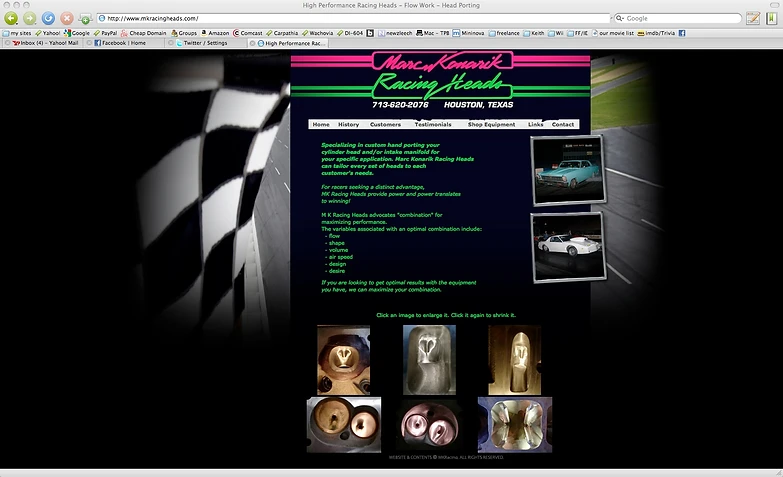
Task: Click the URL address field
Action: pyautogui.click(x=353, y=18)
